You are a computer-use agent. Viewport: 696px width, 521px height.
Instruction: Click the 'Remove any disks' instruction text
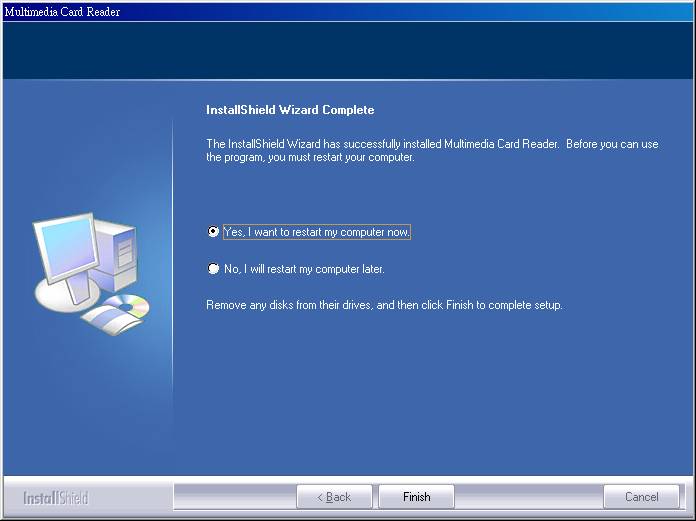point(384,305)
